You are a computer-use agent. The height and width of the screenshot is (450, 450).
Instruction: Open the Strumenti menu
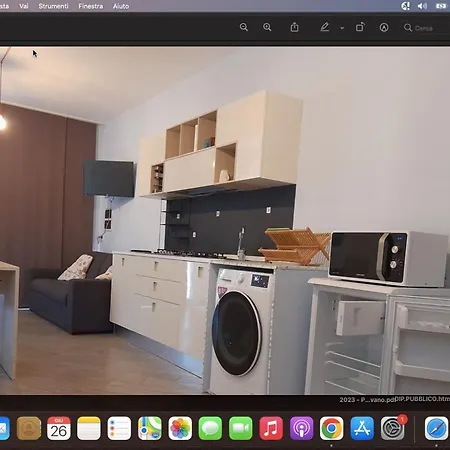[53, 6]
